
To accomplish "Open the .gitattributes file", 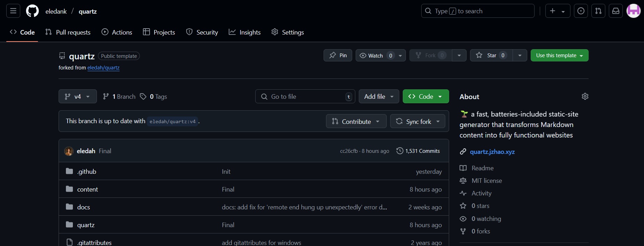I will (94, 243).
